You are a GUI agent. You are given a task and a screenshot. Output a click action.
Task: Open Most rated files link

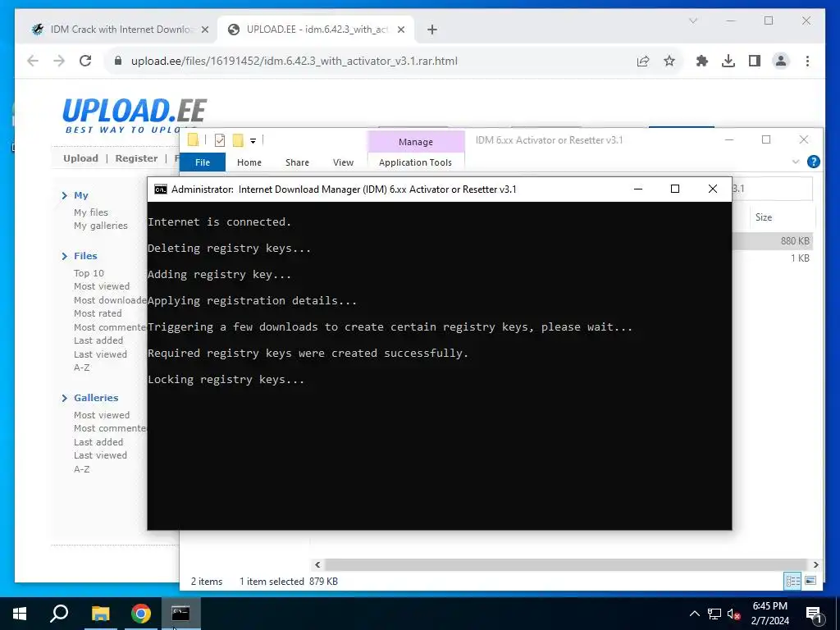pos(98,313)
